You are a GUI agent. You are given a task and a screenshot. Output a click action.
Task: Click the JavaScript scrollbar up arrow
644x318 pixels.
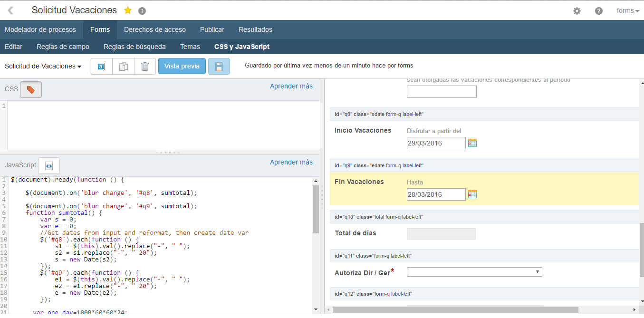316,181
